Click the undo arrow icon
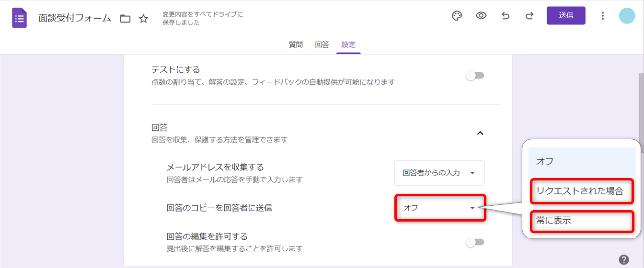The width and height of the screenshot is (644, 268). point(506,16)
